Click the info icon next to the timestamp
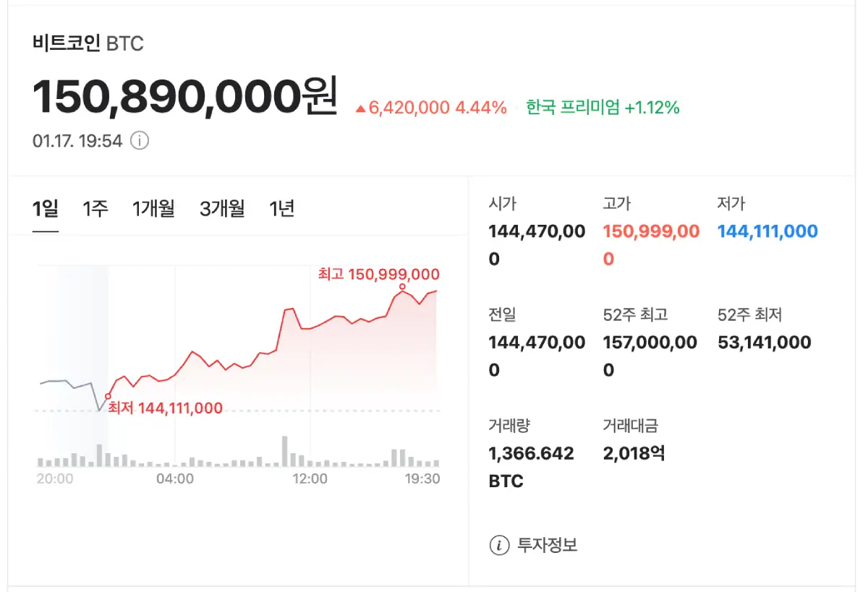 click(140, 141)
